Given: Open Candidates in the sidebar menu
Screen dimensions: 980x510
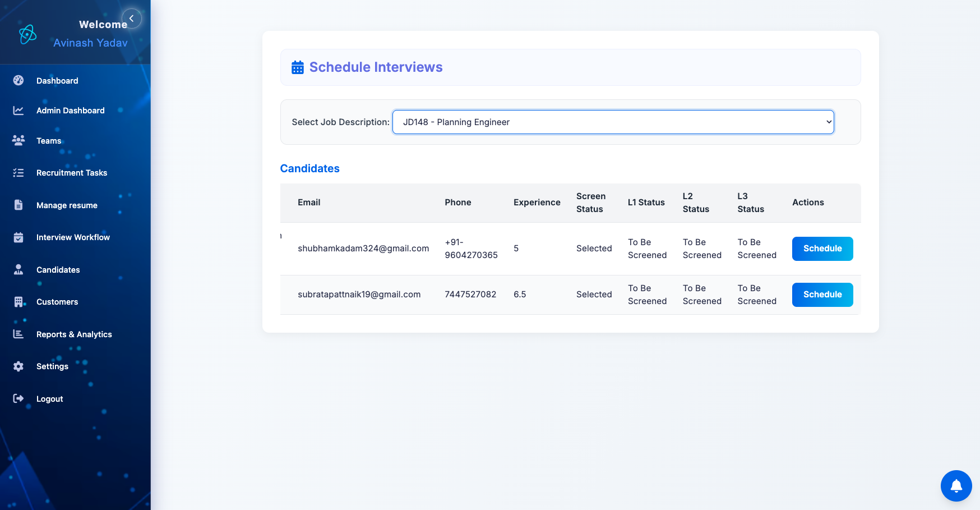Looking at the screenshot, I should (58, 270).
